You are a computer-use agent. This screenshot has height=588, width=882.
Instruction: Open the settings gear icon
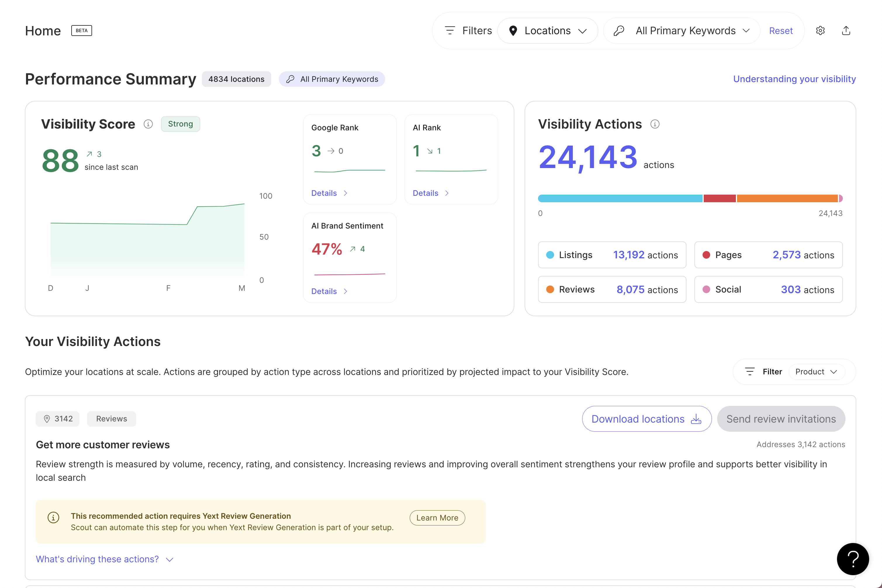click(x=820, y=31)
